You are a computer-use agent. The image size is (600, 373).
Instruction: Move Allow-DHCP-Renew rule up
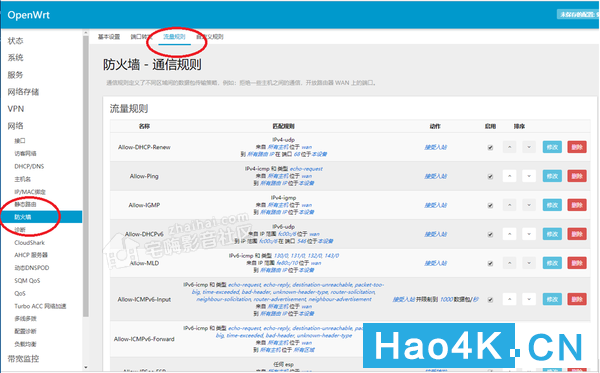[509, 147]
